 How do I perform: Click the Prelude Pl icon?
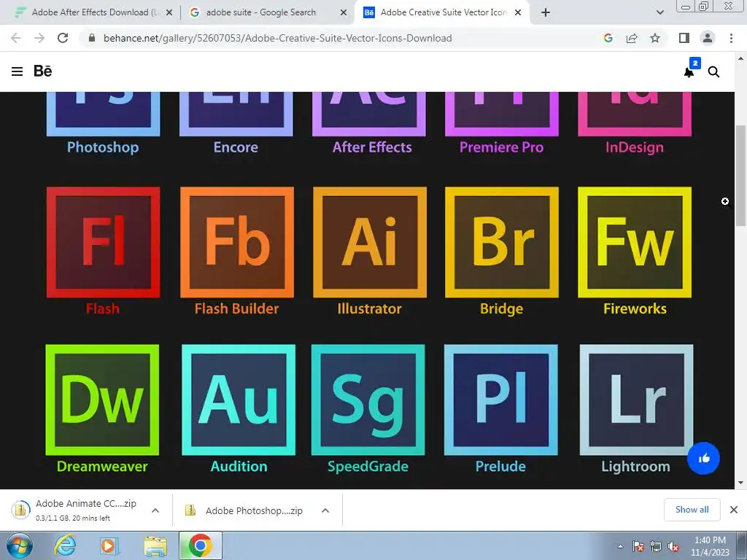(500, 400)
